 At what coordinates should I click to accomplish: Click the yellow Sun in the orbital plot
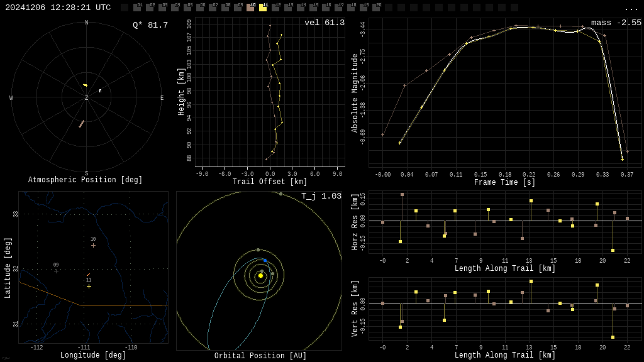(x=260, y=276)
